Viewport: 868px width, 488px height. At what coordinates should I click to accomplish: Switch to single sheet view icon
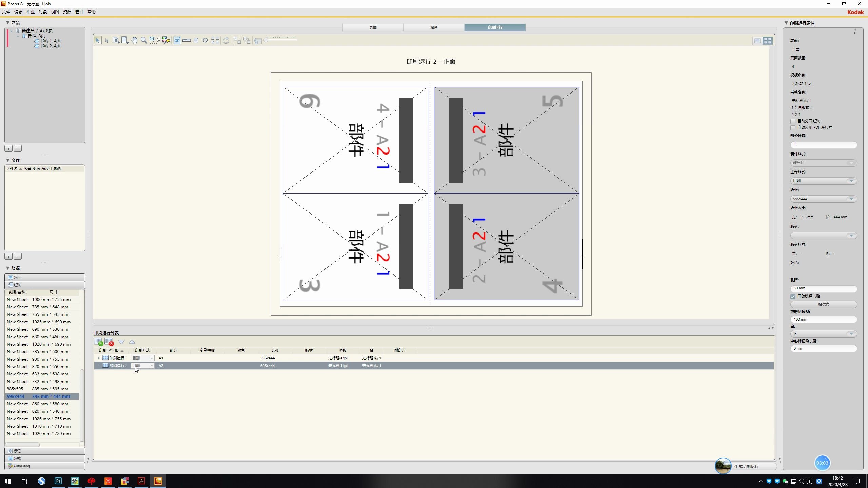pos(757,41)
